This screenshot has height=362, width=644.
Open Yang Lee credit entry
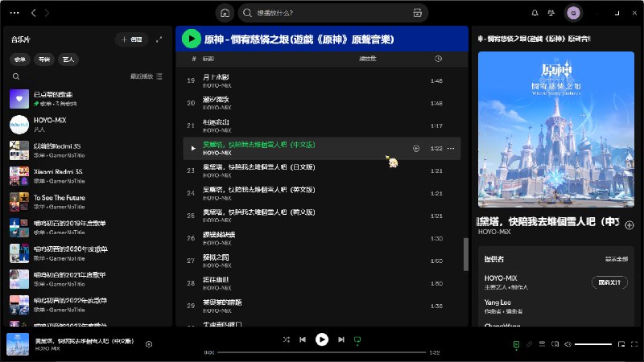click(x=497, y=302)
